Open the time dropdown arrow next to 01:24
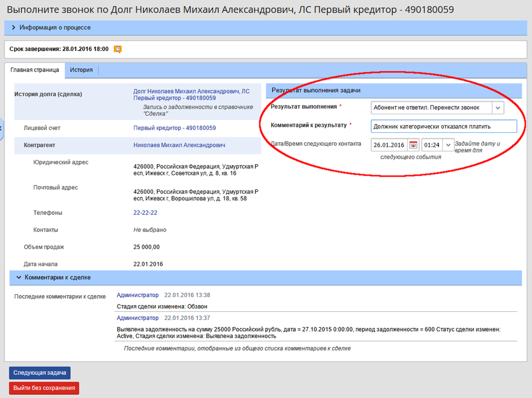Screen dimensions: 532x398 [x=448, y=145]
